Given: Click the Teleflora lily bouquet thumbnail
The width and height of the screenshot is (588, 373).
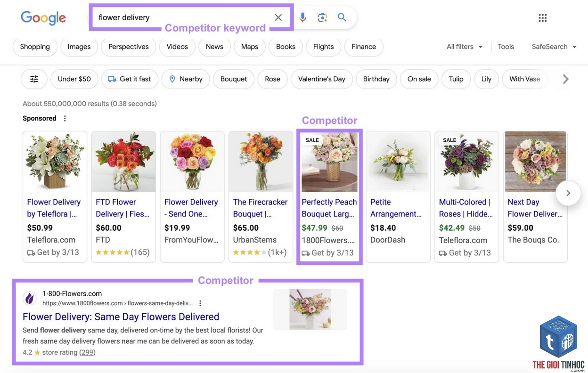Looking at the screenshot, I should (55, 162).
